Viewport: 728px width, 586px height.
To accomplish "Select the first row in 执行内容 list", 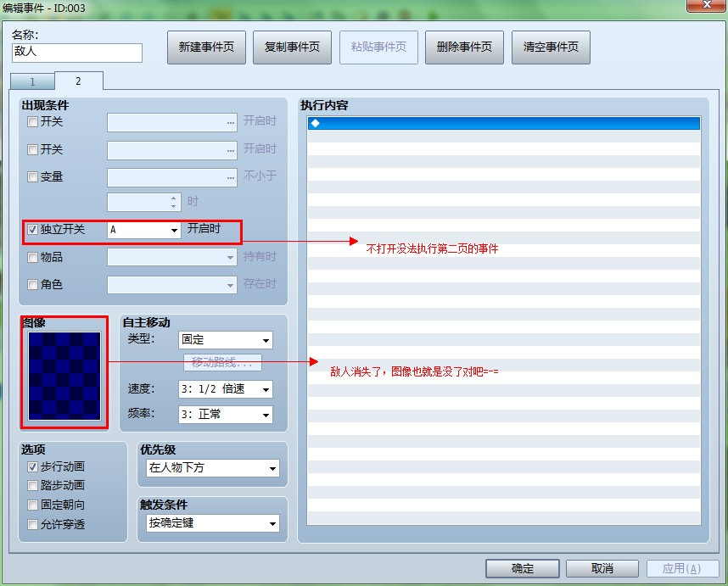I will pyautogui.click(x=504, y=124).
